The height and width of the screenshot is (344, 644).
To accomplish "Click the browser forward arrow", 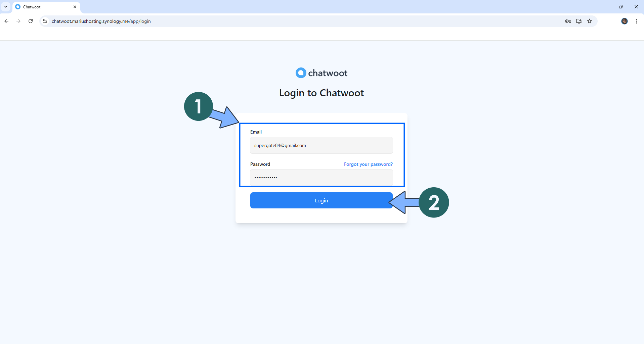I will coord(18,21).
